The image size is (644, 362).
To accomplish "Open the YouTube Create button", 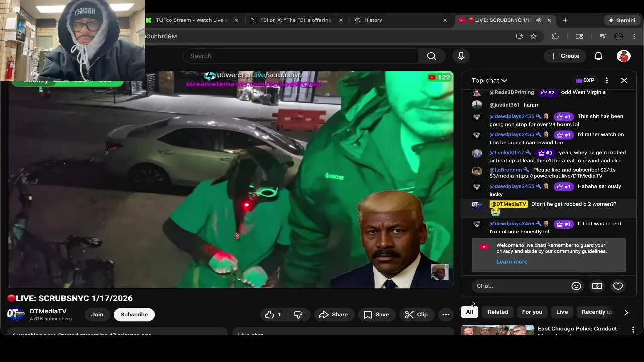I will (x=565, y=56).
